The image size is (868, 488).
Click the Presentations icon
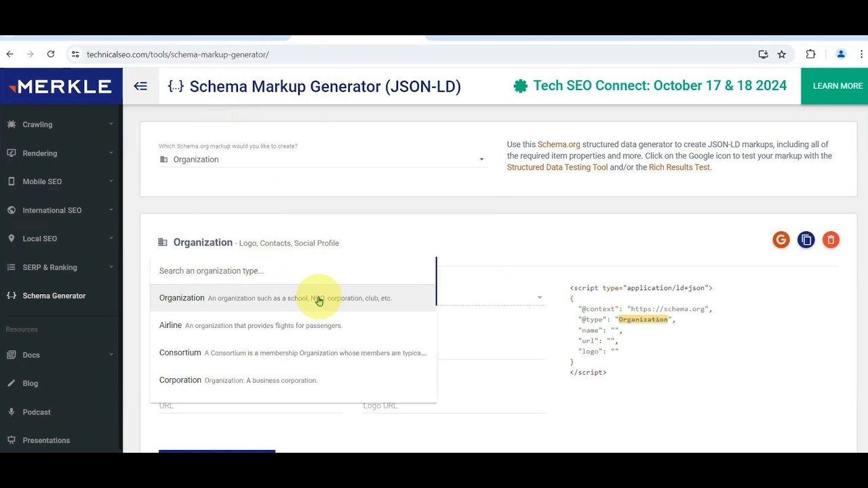[x=11, y=441]
